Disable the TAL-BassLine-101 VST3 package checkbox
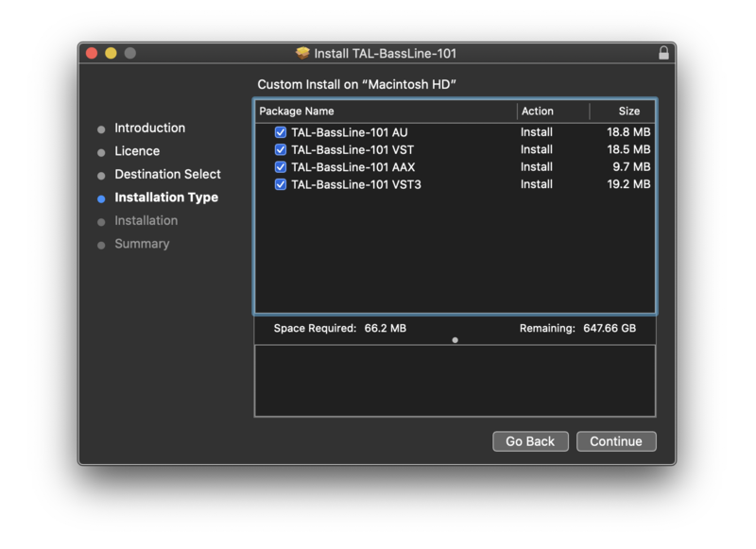Image resolution: width=756 pixels, height=549 pixels. pyautogui.click(x=280, y=184)
